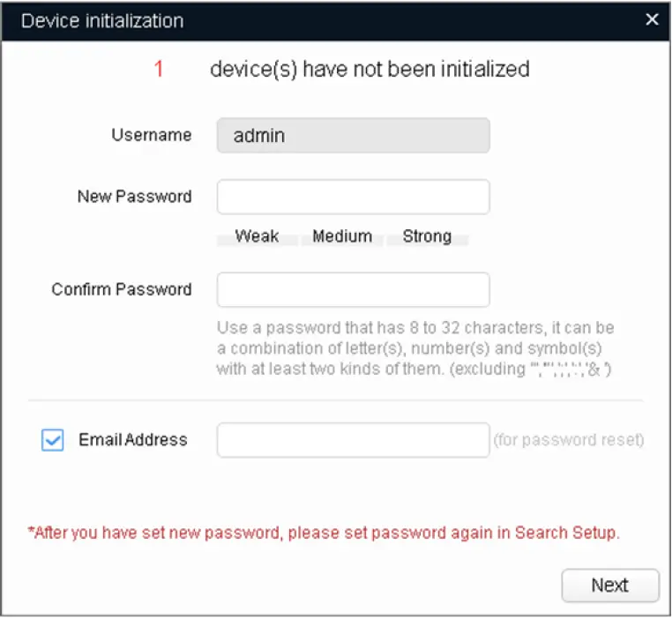This screenshot has width=672, height=619.
Task: Click the red Search Setup warning message
Action: pyautogui.click(x=324, y=533)
